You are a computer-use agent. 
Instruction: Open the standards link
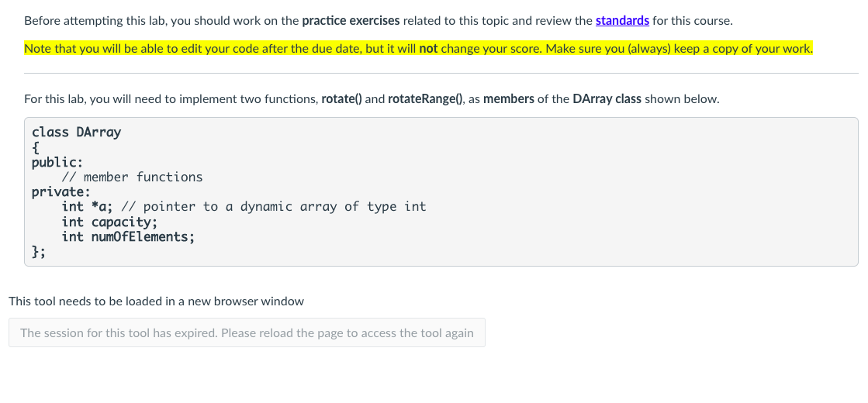pos(622,22)
